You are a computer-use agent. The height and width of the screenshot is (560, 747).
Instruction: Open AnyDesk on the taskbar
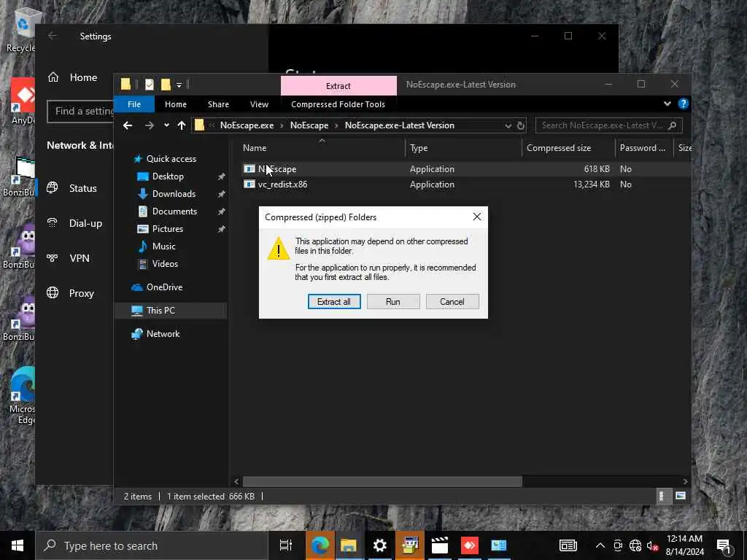(469, 545)
